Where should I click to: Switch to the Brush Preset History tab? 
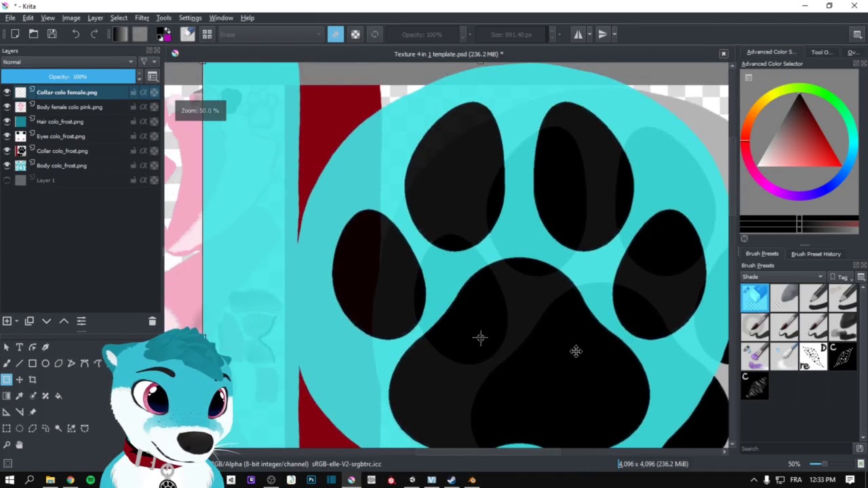tap(816, 254)
